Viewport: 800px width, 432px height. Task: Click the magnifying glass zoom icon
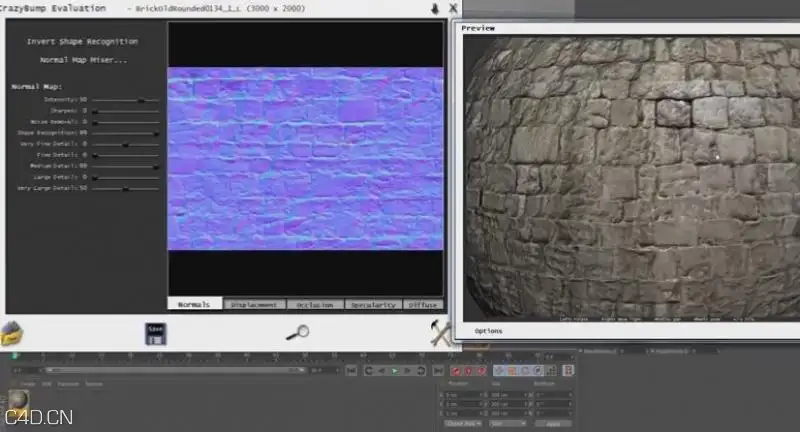click(297, 333)
